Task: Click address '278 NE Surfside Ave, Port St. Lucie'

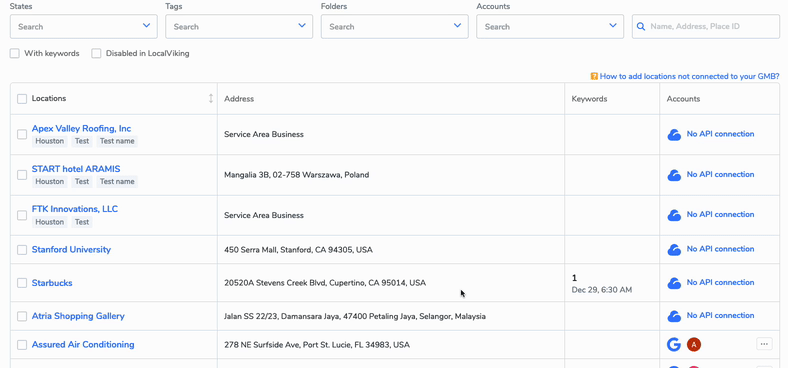Action: point(317,345)
